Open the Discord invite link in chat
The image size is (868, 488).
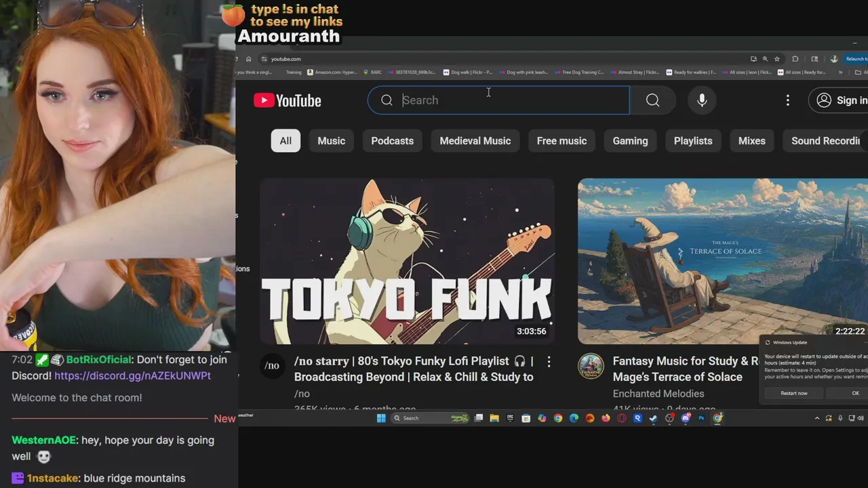132,375
